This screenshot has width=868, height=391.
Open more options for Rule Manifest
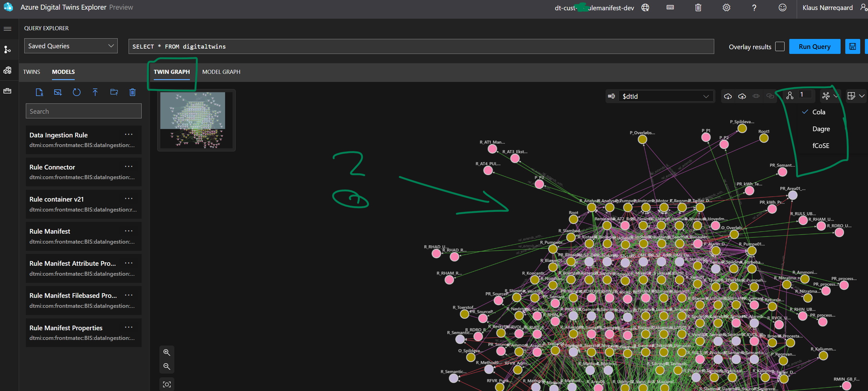tap(128, 231)
